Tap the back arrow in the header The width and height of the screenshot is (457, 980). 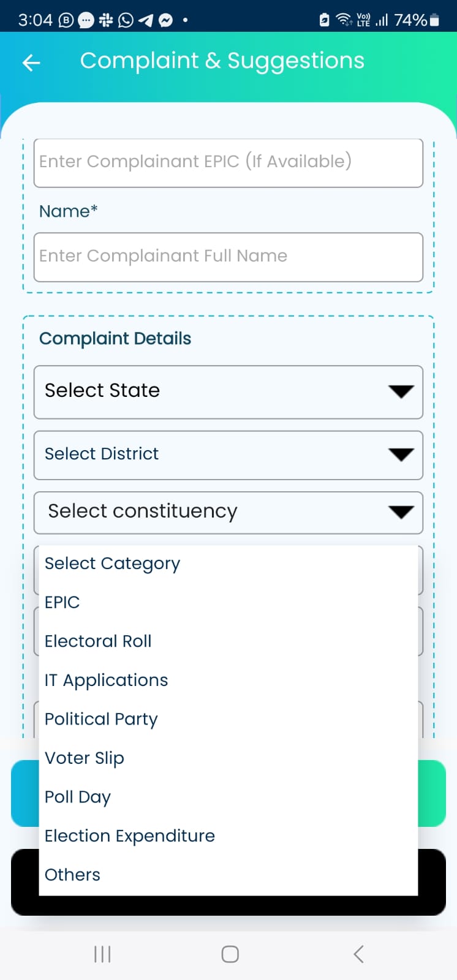coord(31,62)
